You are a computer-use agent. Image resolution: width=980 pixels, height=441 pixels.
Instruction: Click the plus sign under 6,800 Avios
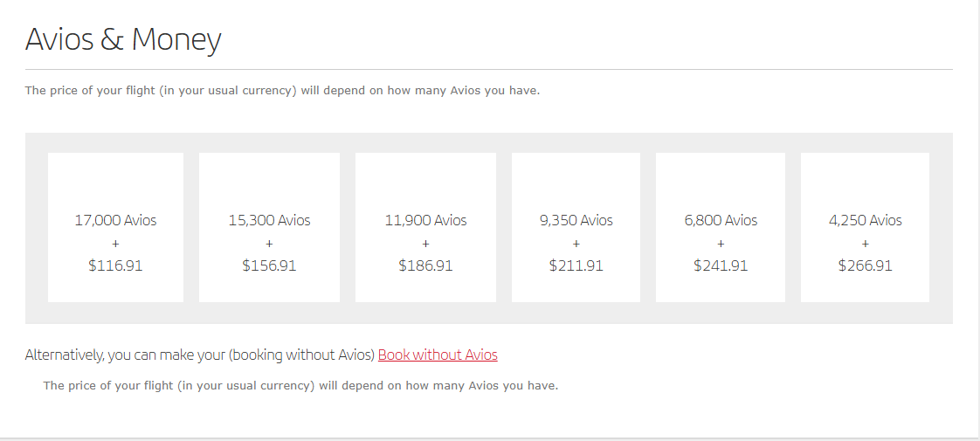coord(721,244)
